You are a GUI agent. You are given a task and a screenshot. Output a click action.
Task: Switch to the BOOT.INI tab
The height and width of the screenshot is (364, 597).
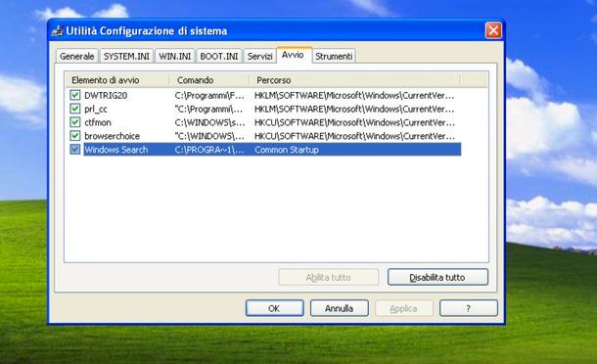click(x=219, y=56)
